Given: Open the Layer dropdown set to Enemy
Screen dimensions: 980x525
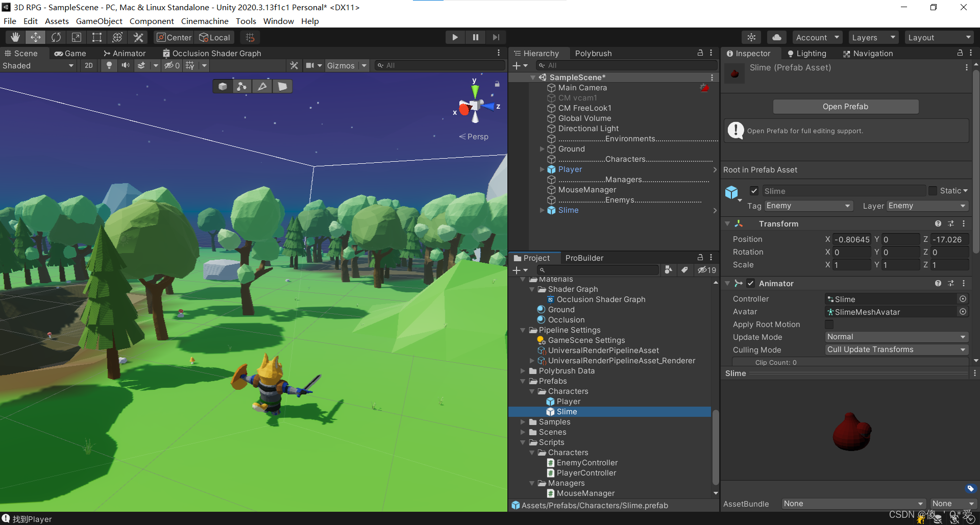Looking at the screenshot, I should [x=926, y=206].
